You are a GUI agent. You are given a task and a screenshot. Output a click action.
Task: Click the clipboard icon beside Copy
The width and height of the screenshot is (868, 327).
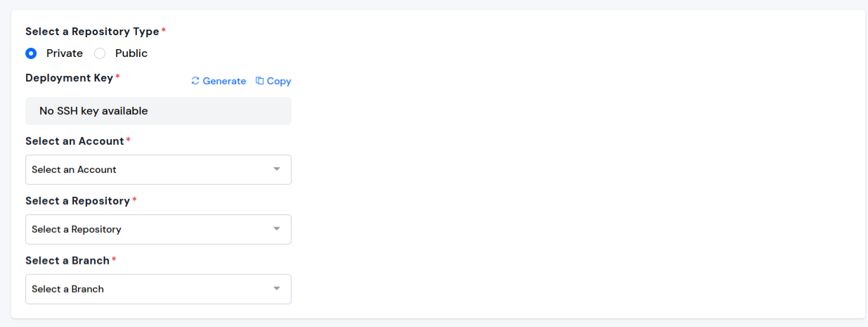pos(259,81)
